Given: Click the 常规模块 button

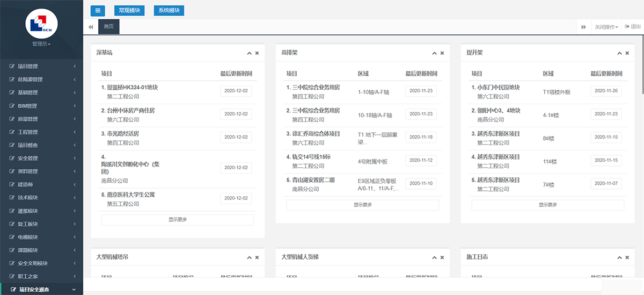Looking at the screenshot, I should (x=129, y=10).
